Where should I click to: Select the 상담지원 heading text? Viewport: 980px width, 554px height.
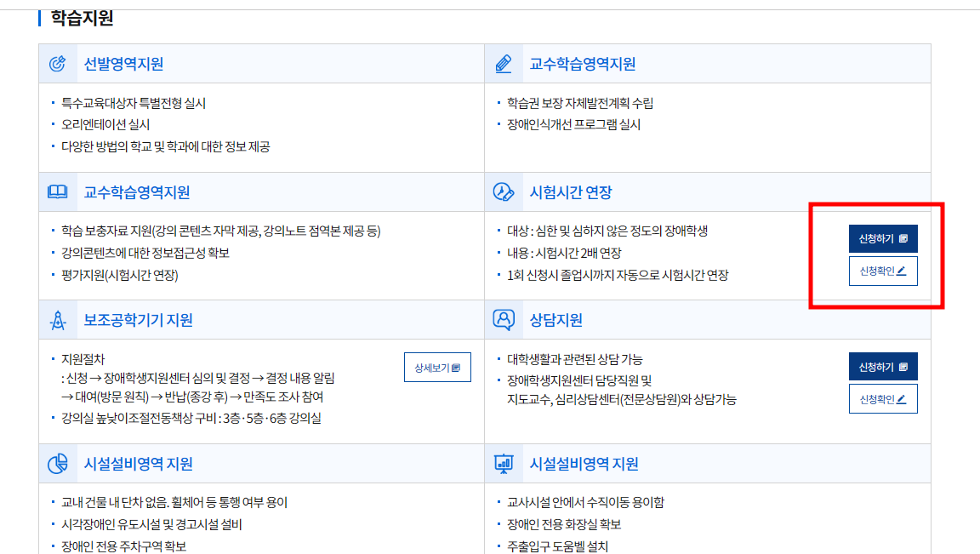[556, 321]
